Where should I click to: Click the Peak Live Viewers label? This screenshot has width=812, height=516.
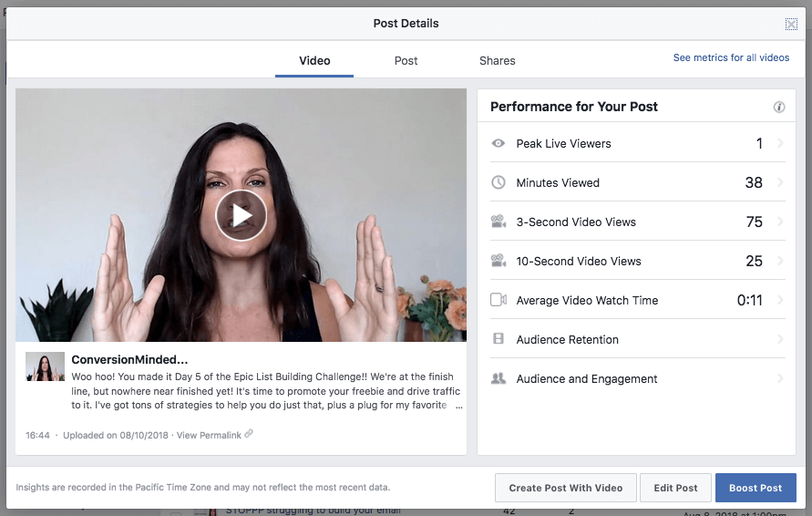(x=563, y=143)
